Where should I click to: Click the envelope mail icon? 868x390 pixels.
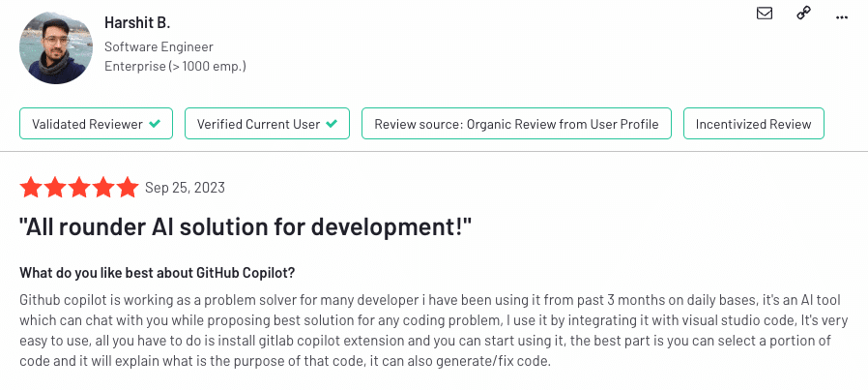pyautogui.click(x=764, y=14)
